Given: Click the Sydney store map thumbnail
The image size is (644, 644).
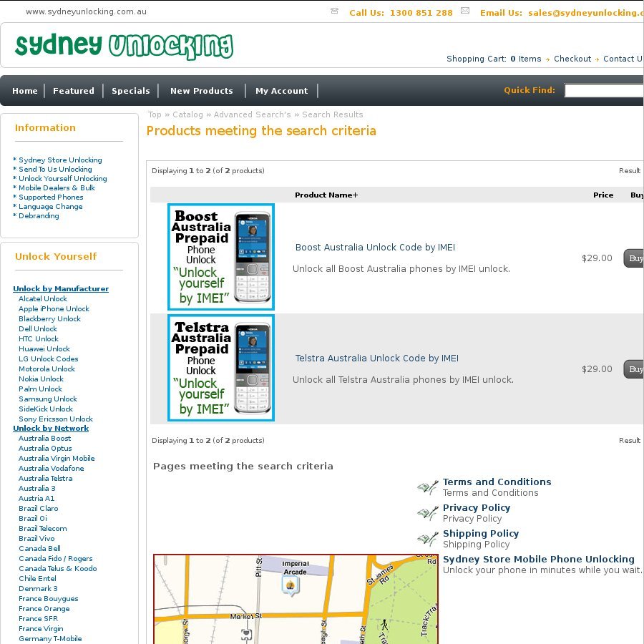Looking at the screenshot, I should click(296, 599).
